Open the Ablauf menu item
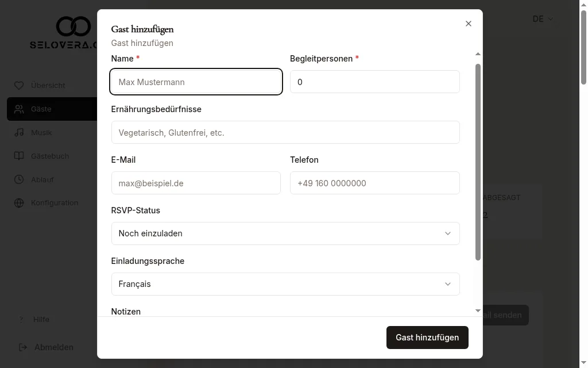The width and height of the screenshot is (588, 368). tap(52, 179)
